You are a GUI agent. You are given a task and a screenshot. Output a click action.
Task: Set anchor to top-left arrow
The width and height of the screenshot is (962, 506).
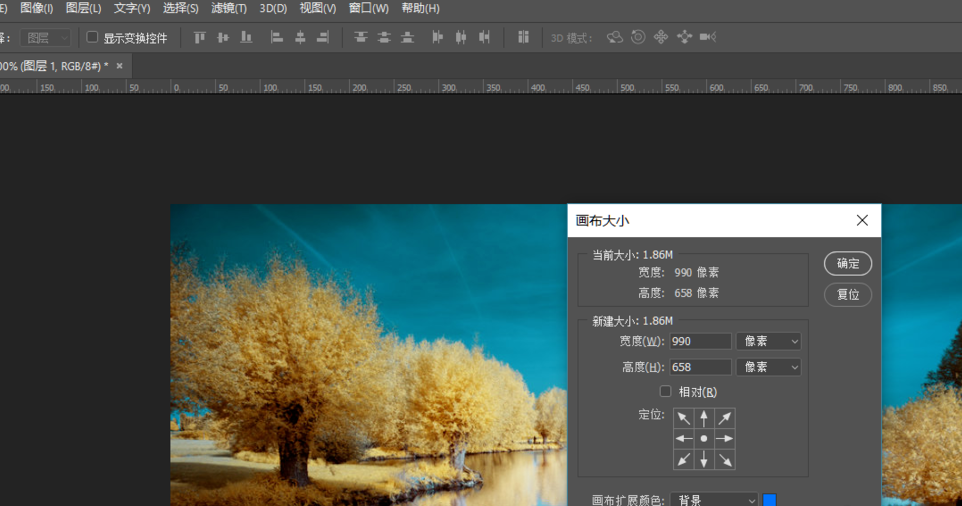(x=684, y=418)
